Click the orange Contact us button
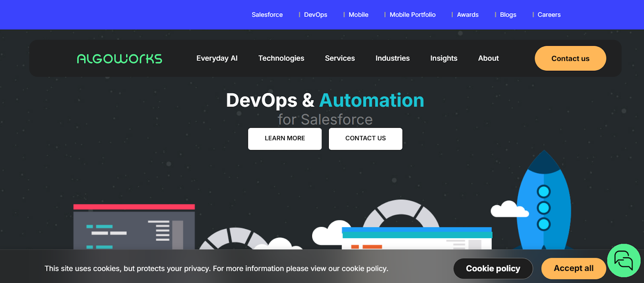Screen dimensions: 644x283 point(570,58)
